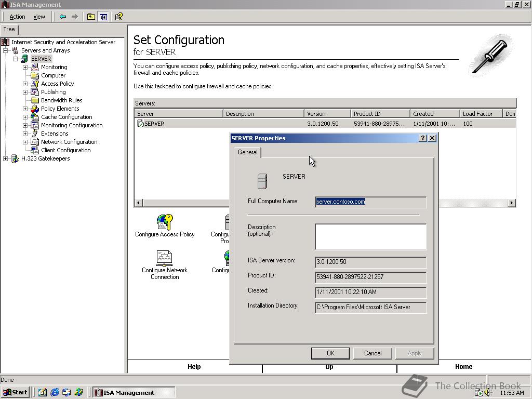
Task: Click the Start button
Action: [15, 392]
